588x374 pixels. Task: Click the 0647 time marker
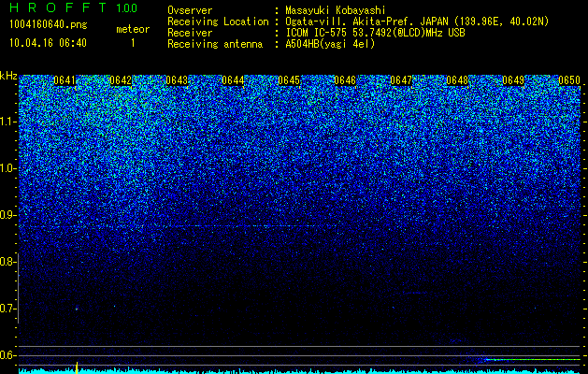coord(401,80)
